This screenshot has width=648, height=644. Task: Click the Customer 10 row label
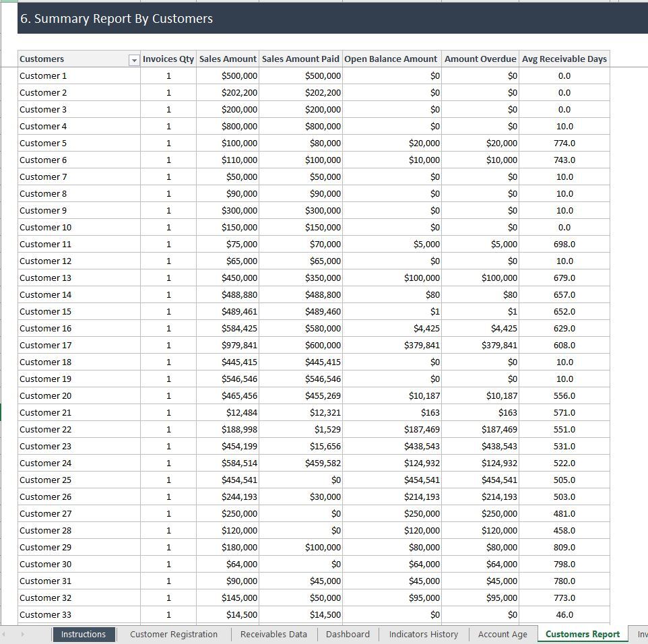click(x=79, y=227)
